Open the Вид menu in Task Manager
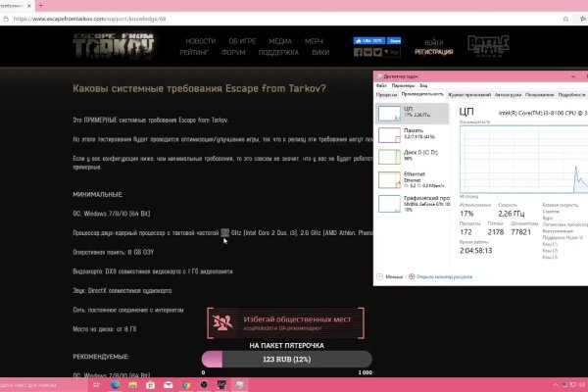The image size is (588, 392). tap(423, 85)
